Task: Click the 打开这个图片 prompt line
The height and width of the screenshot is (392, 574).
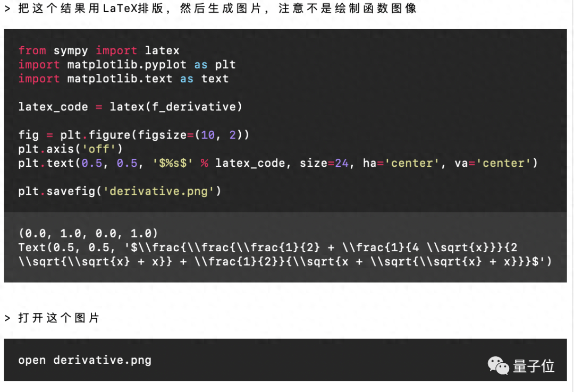Action: click(x=58, y=318)
